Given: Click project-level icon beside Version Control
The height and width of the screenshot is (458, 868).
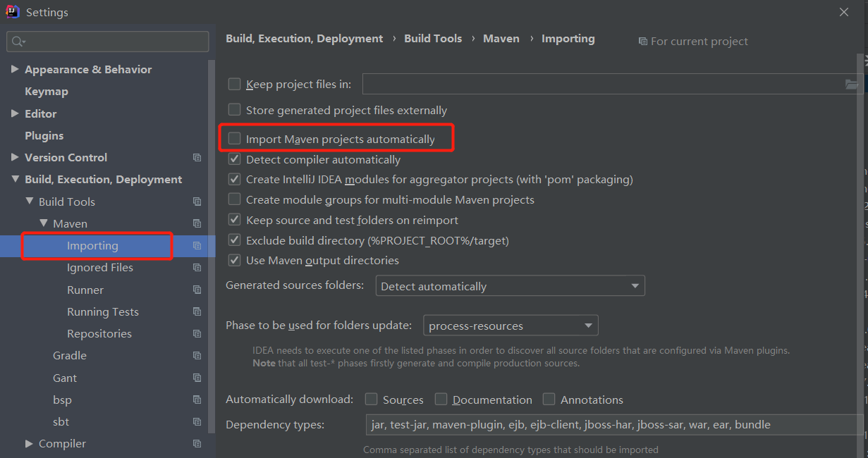Looking at the screenshot, I should (197, 158).
